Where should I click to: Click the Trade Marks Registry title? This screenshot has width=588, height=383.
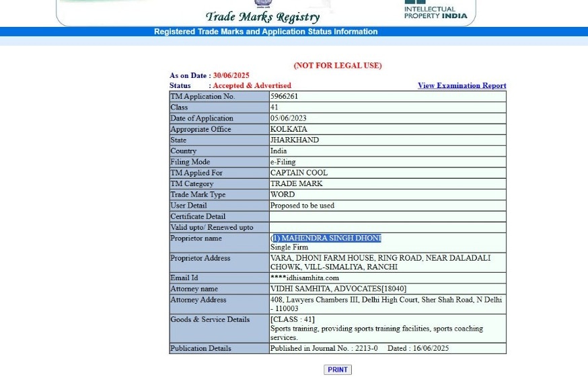click(262, 17)
